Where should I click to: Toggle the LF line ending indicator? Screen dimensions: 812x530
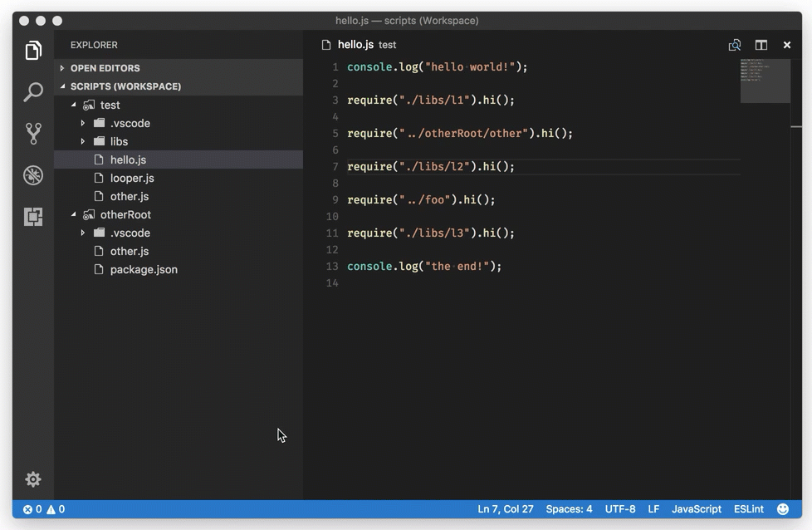coord(653,508)
